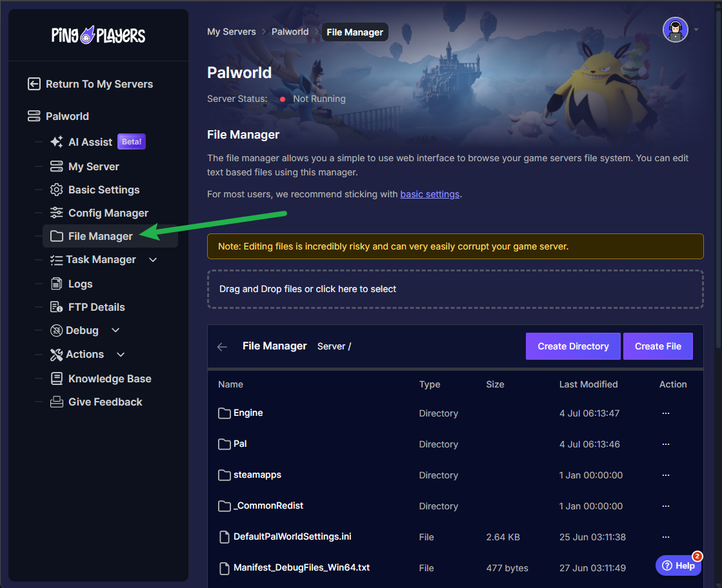Click the Create Directory button
Screen dimensions: 722x588
573,346
